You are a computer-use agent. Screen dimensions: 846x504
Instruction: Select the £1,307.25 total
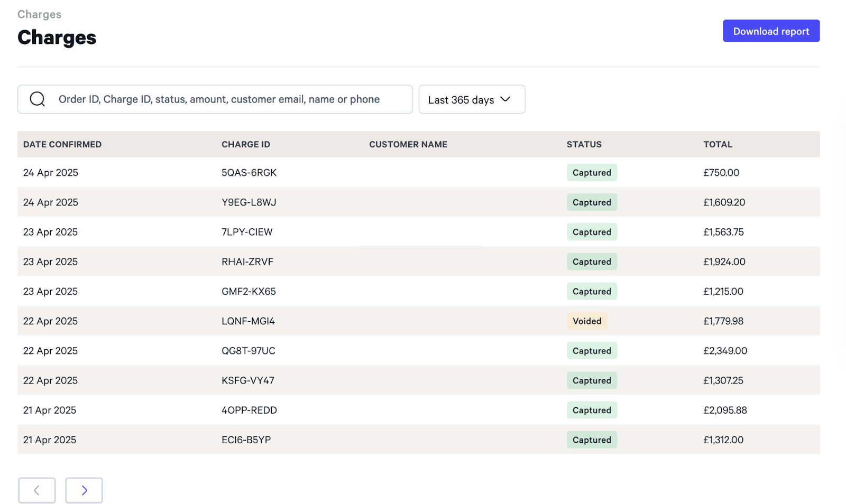(723, 380)
